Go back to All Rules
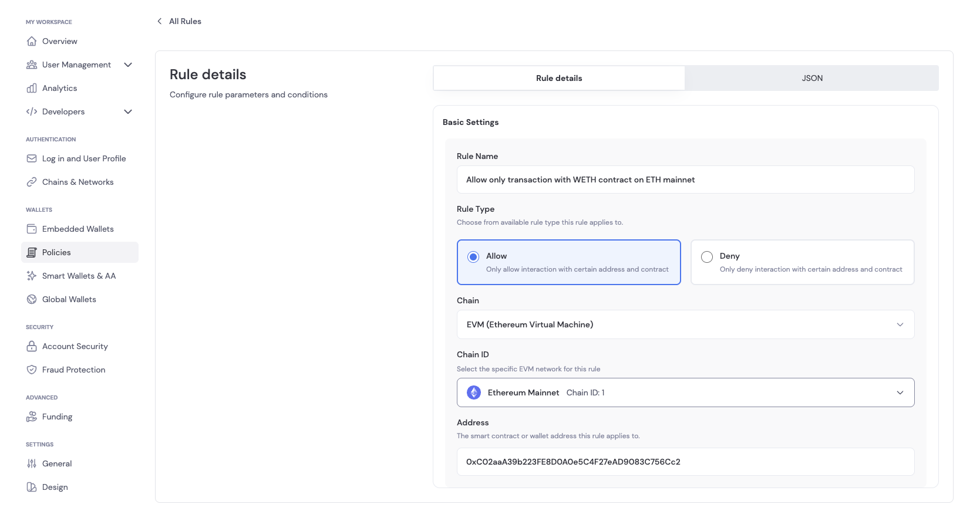 pyautogui.click(x=179, y=21)
